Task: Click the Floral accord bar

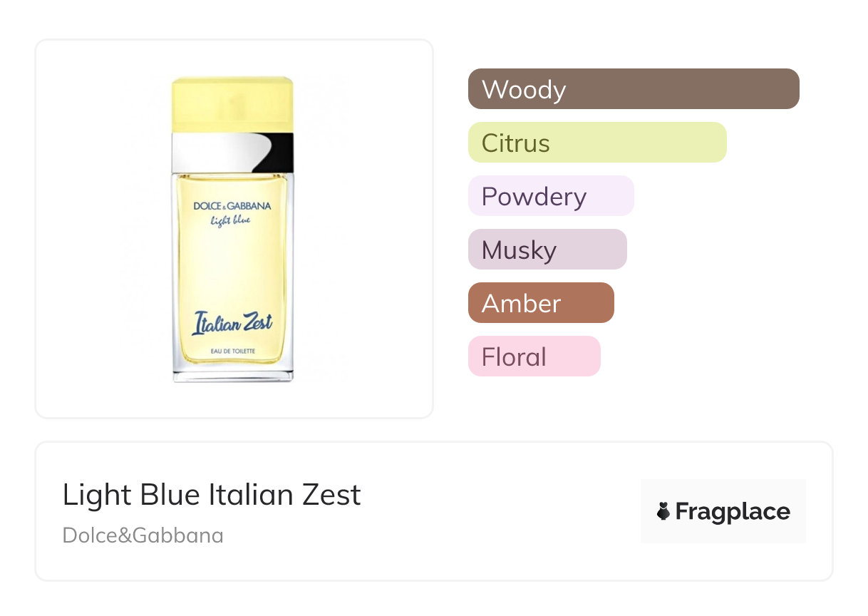Action: pos(534,356)
